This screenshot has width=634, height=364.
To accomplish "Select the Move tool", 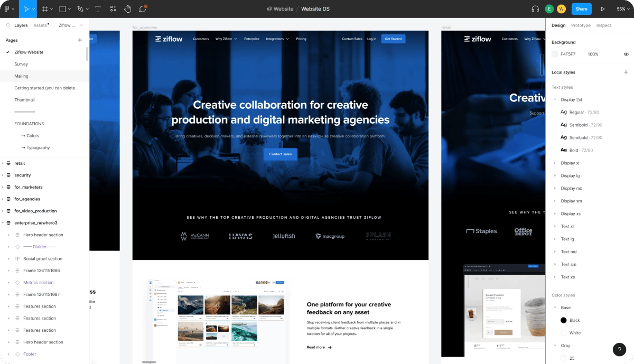I will tap(25, 9).
